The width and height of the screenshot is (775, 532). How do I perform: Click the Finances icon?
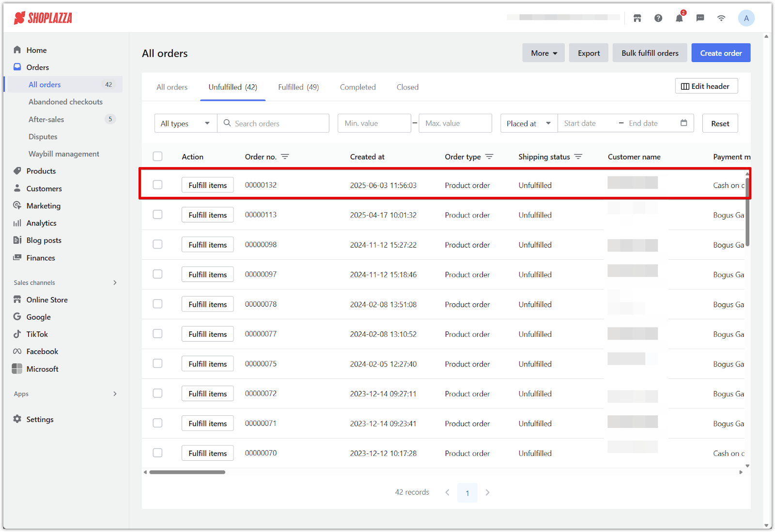[x=17, y=257]
